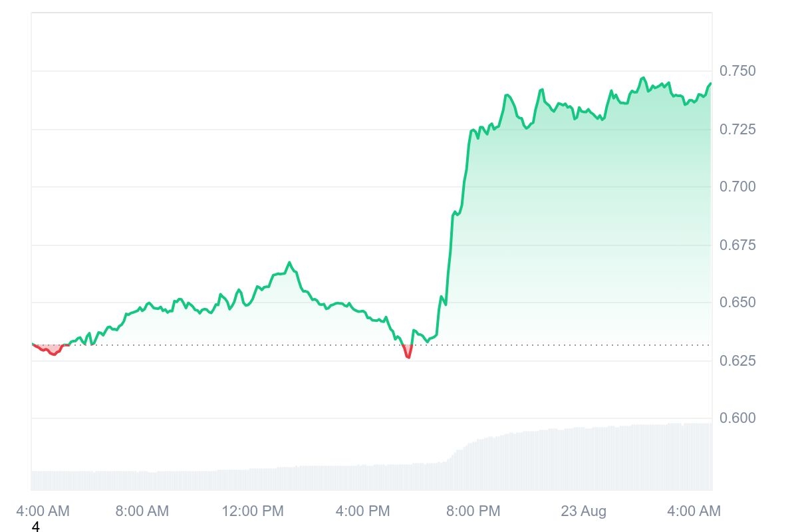Click the rightmost 4:00 AM time label
798x532 pixels.
[694, 511]
